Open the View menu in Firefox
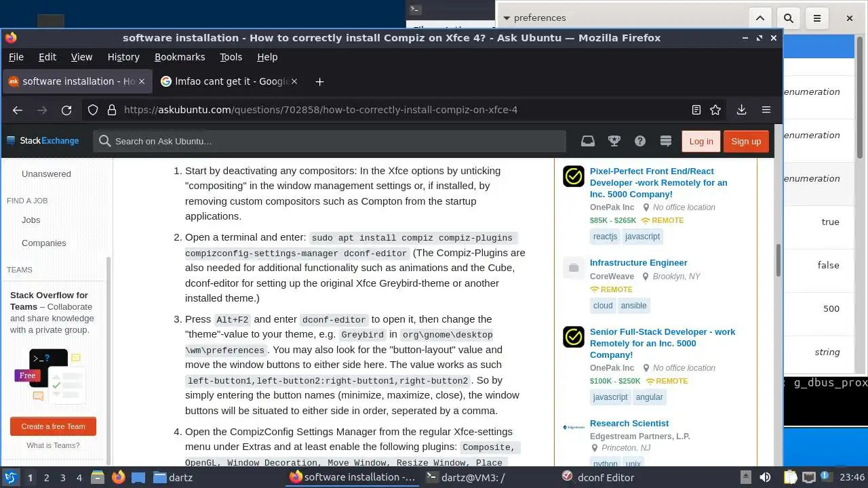Image resolution: width=868 pixels, height=488 pixels. (81, 57)
